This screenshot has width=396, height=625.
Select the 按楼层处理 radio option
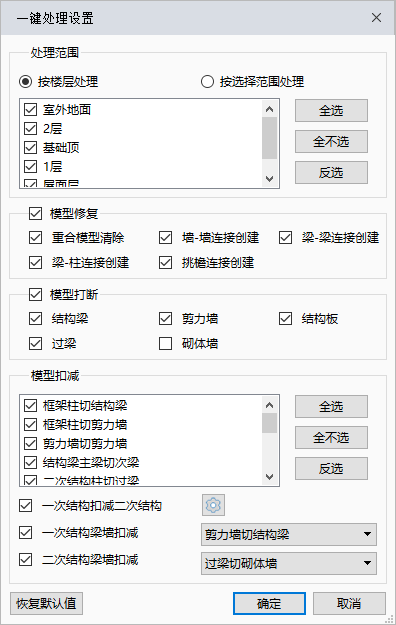click(26, 82)
